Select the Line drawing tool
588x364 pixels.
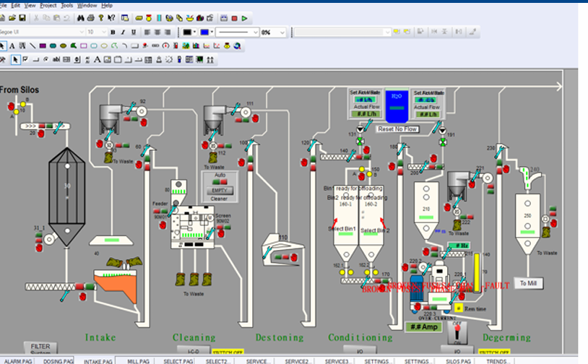coord(33,45)
